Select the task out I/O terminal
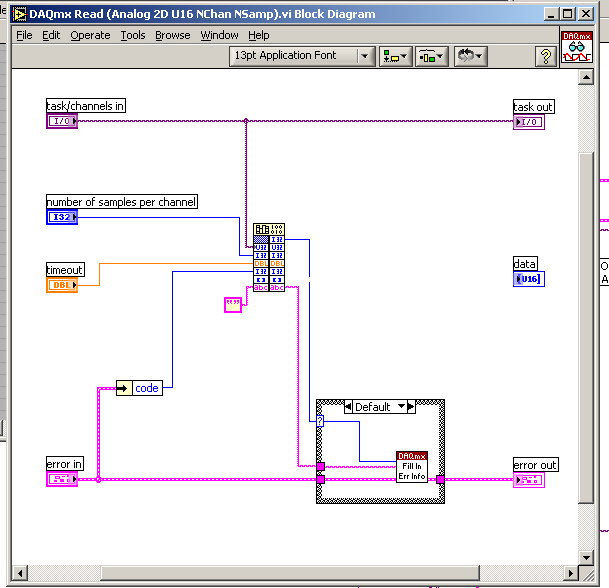 coord(529,122)
